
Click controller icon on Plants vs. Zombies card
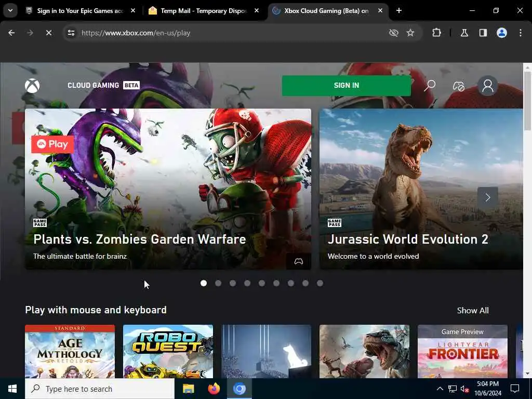click(x=299, y=261)
